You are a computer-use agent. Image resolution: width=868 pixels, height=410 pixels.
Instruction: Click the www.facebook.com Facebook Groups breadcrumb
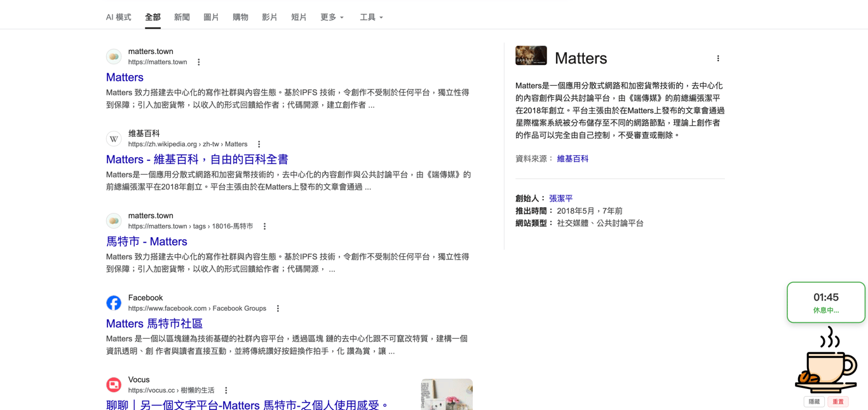coord(197,308)
